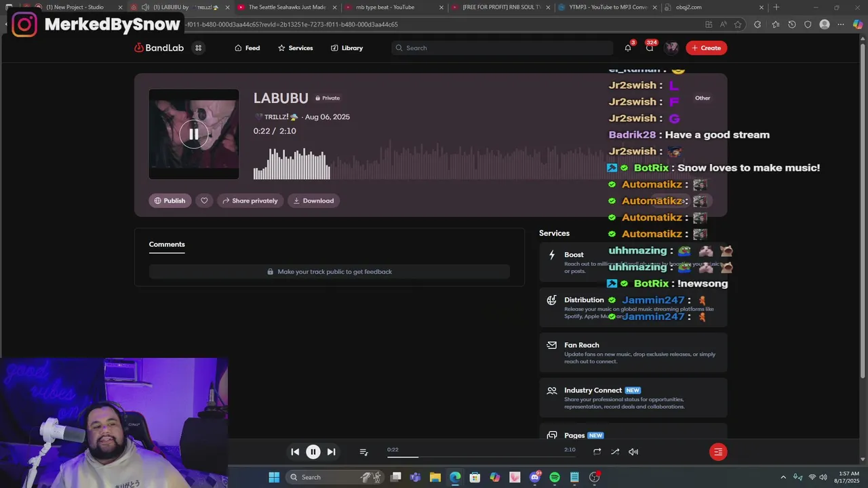The height and width of the screenshot is (488, 868).
Task: Click the player volume icon
Action: click(633, 452)
